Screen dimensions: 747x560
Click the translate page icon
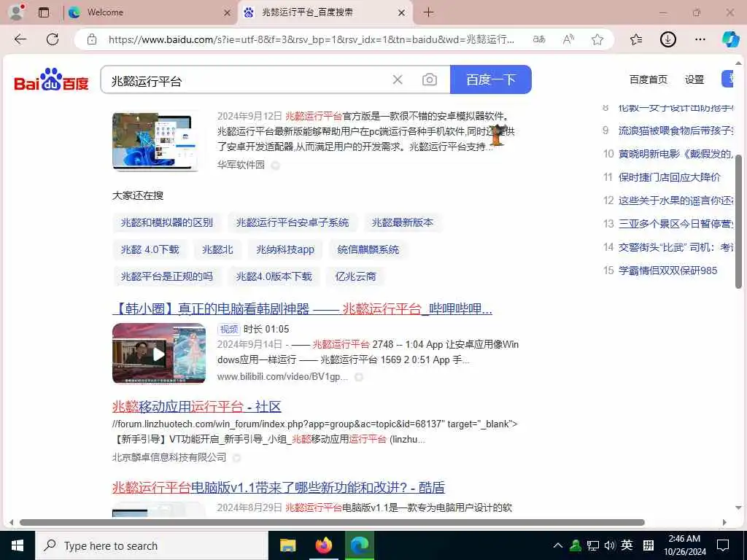539,39
